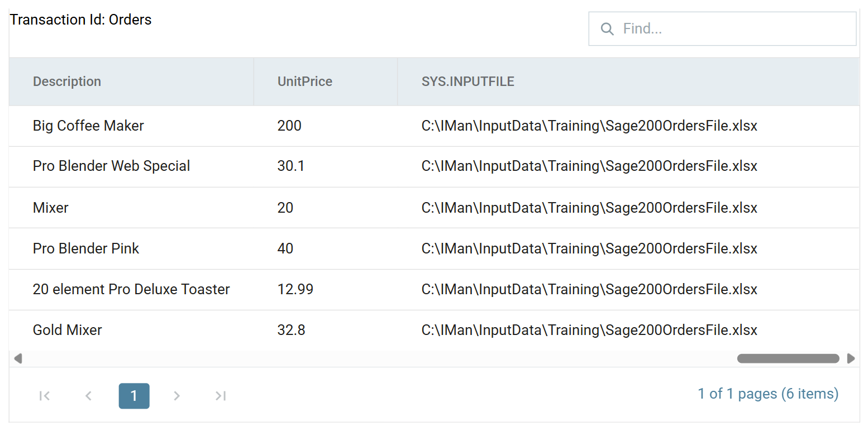
Task: Click the Transaction Id: Orders label
Action: tap(81, 20)
